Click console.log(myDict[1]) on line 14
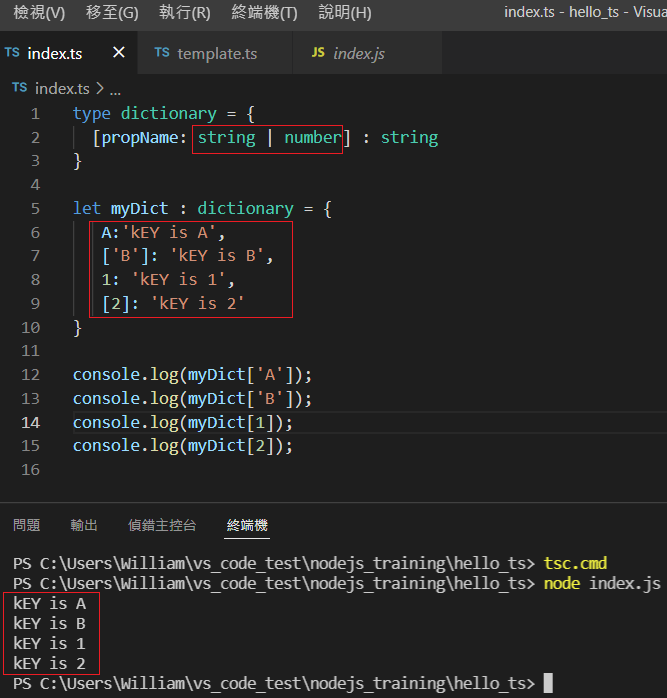The image size is (667, 698). 183,422
